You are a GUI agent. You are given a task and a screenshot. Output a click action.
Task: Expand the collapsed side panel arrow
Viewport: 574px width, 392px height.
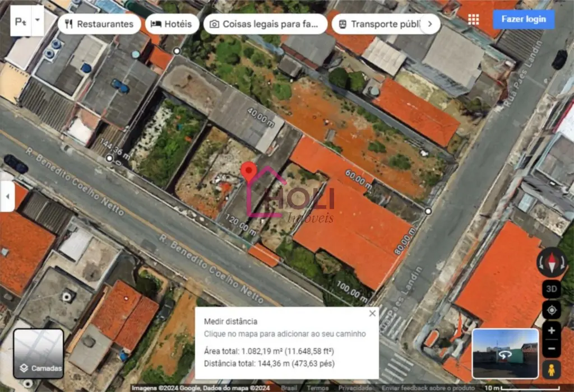tap(7, 197)
